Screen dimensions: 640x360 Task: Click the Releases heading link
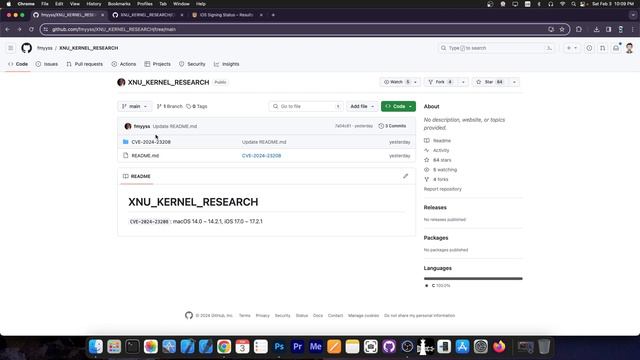(x=435, y=207)
